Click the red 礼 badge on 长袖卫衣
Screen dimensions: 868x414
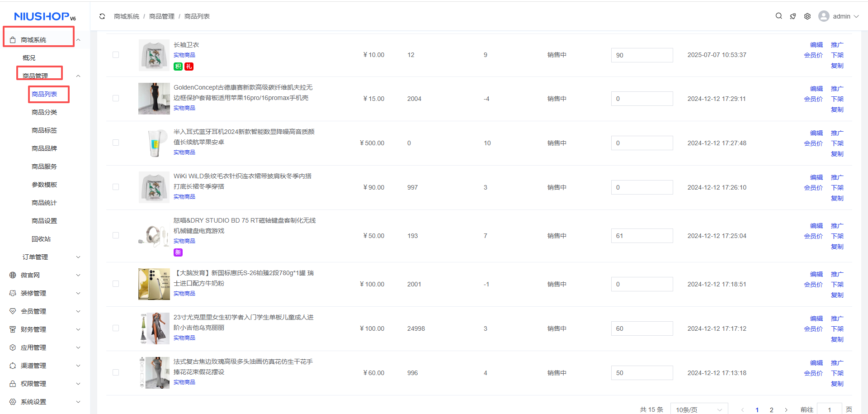pyautogui.click(x=189, y=67)
